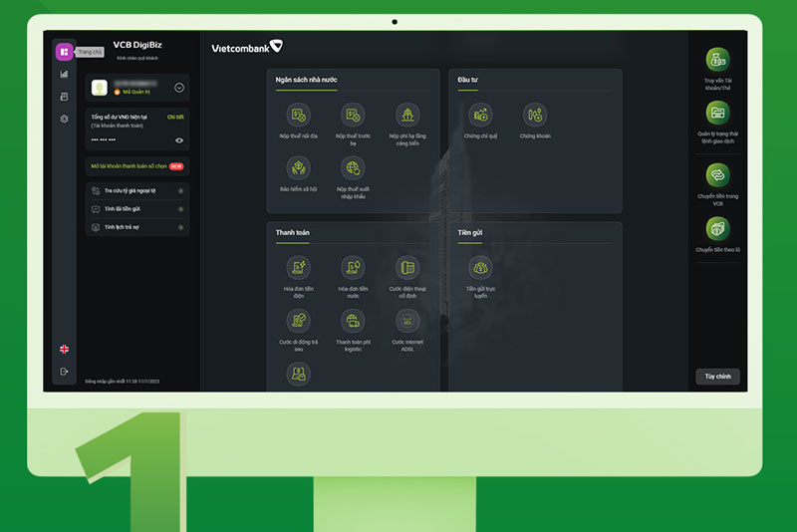Viewport: 797px width, 532px height.
Task: Open Thanh toán phí logistic icon
Action: point(353,321)
